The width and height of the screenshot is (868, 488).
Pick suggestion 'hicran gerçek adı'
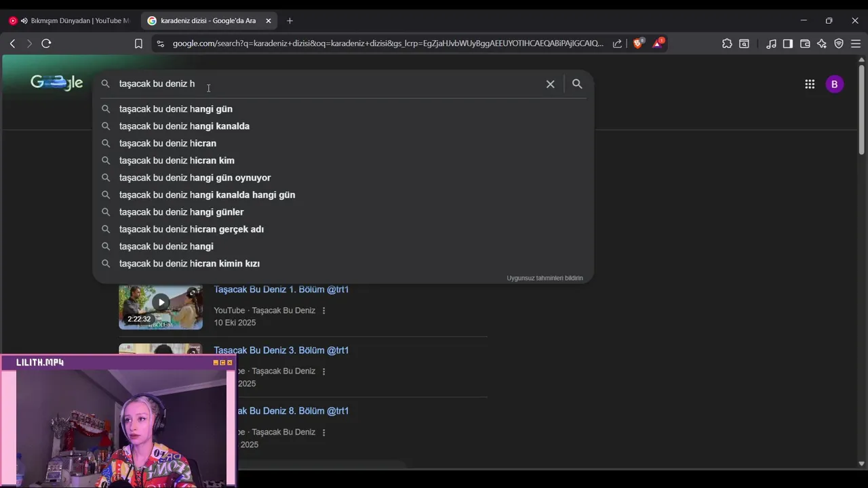[x=342, y=229]
